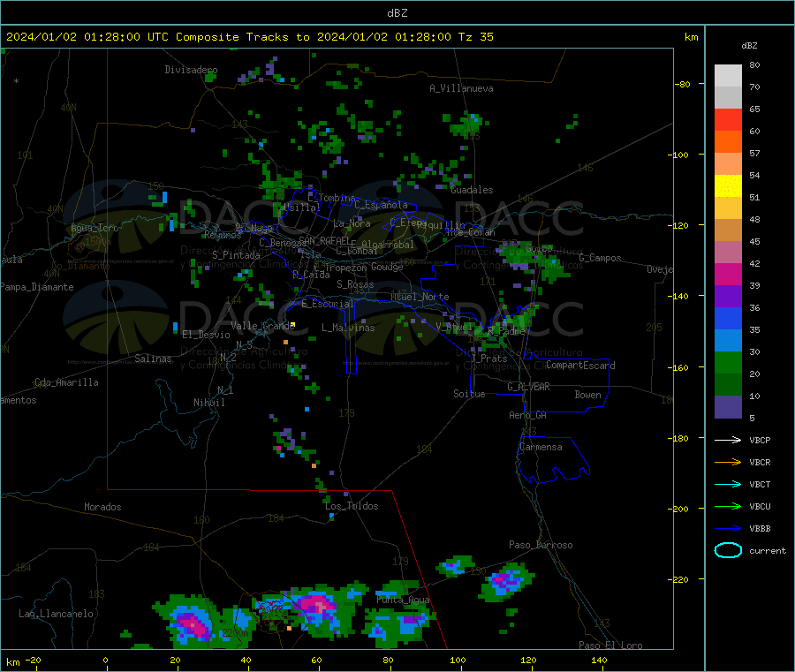Click the orange VBCR arrow legend icon
The width and height of the screenshot is (795, 672).
point(728,462)
